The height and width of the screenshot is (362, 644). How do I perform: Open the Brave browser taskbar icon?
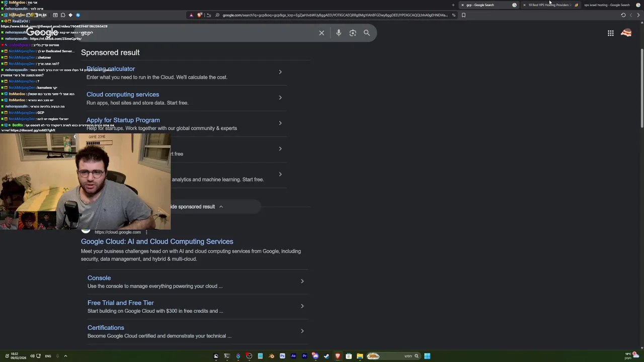tap(338, 356)
